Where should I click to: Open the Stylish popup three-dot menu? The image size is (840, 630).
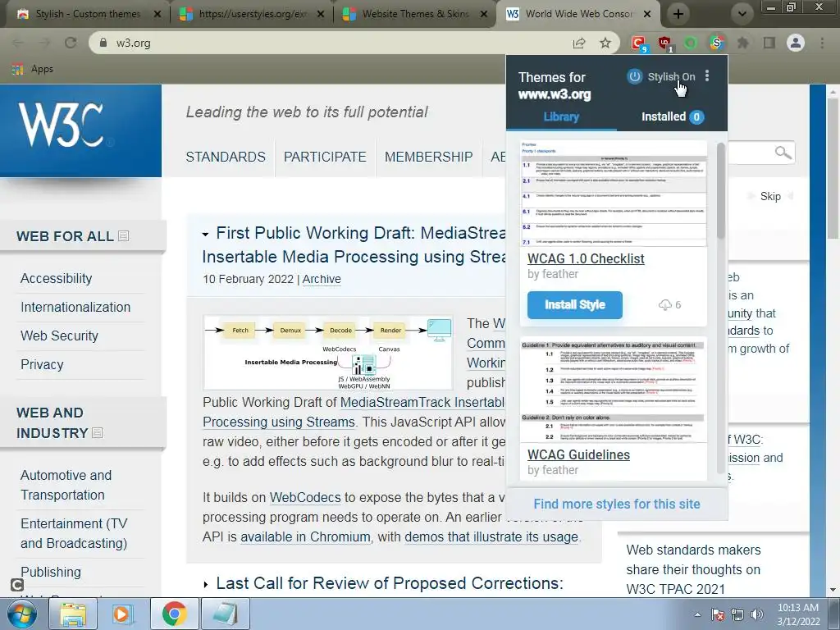click(707, 76)
